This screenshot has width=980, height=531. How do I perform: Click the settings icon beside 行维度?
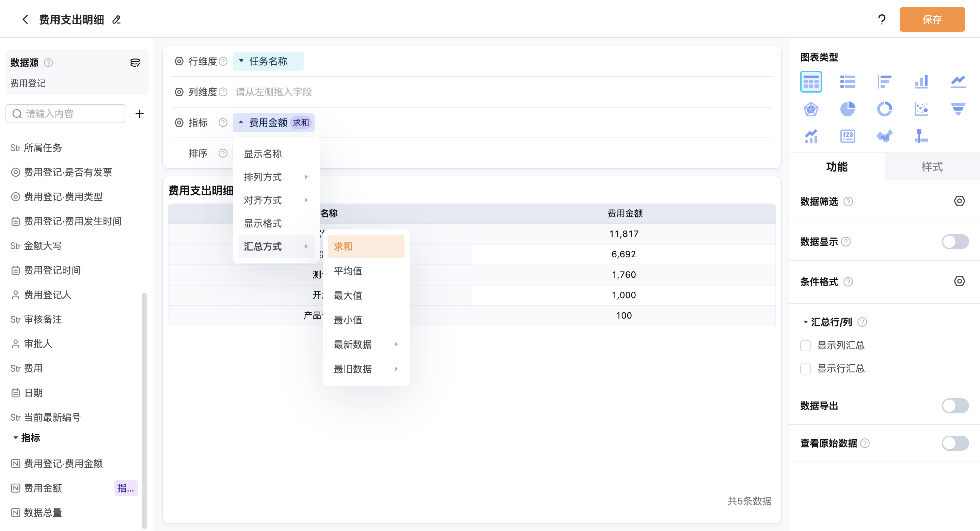pos(179,61)
